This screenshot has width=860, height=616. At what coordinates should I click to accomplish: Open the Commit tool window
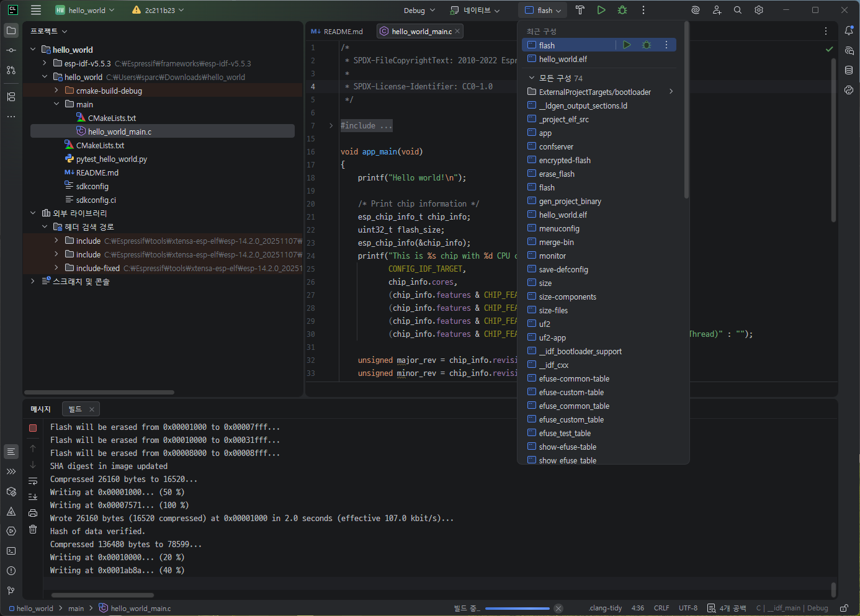pyautogui.click(x=11, y=50)
